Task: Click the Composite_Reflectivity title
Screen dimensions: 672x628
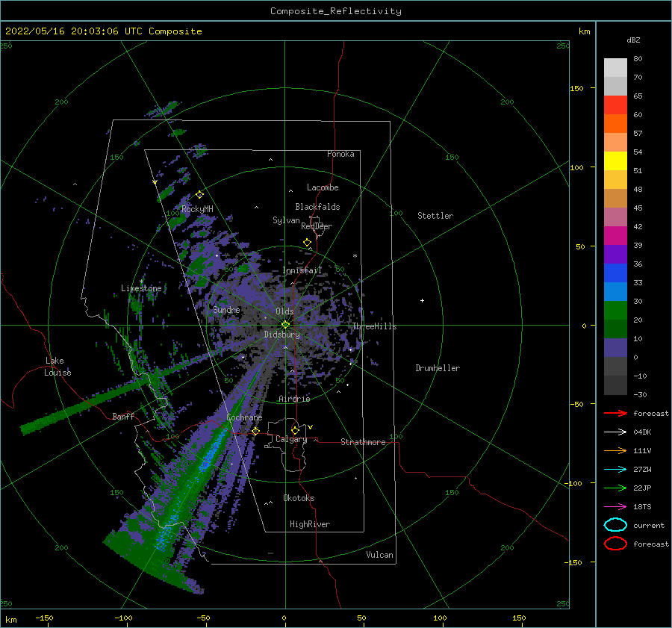Action: tap(336, 11)
